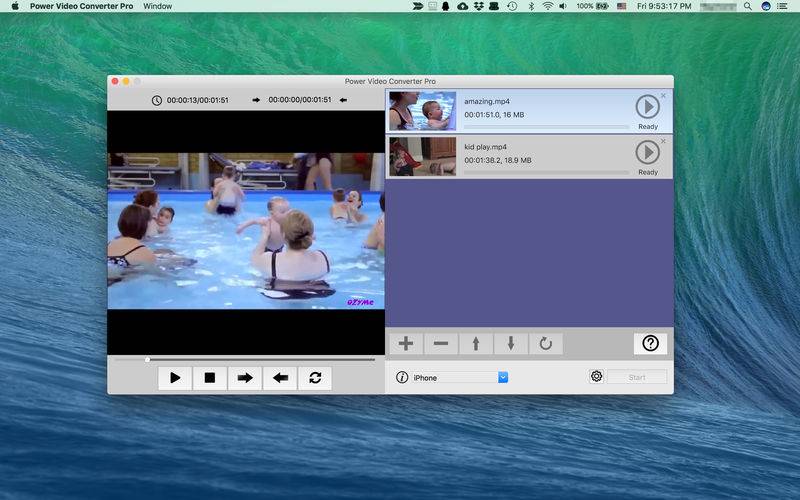
Task: Click the right arrow before the 00:00:00/00:01:51 range
Action: click(x=256, y=100)
